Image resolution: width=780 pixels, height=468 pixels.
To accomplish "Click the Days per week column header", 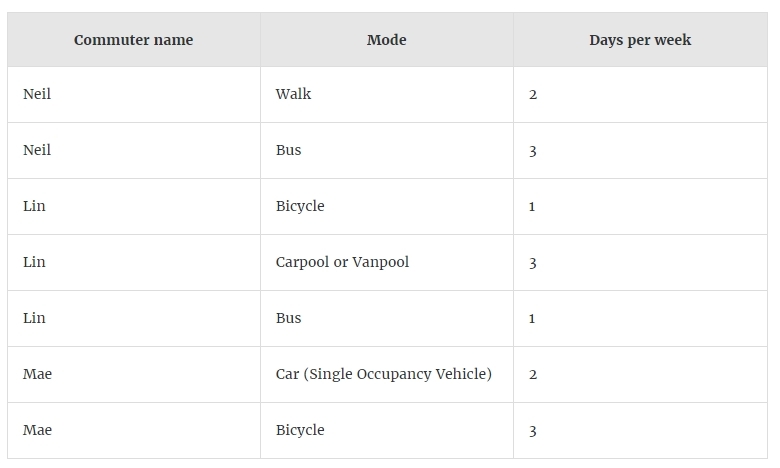I will point(640,40).
